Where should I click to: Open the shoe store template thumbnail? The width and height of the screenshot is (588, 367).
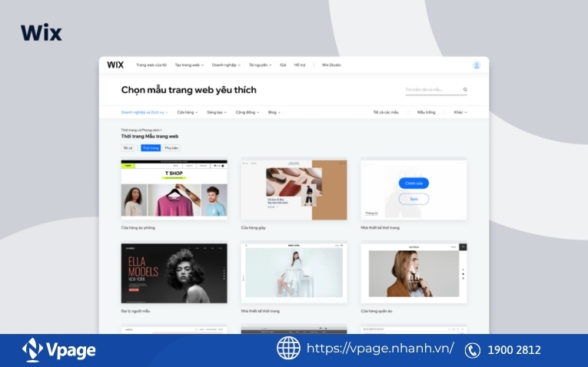coord(294,190)
